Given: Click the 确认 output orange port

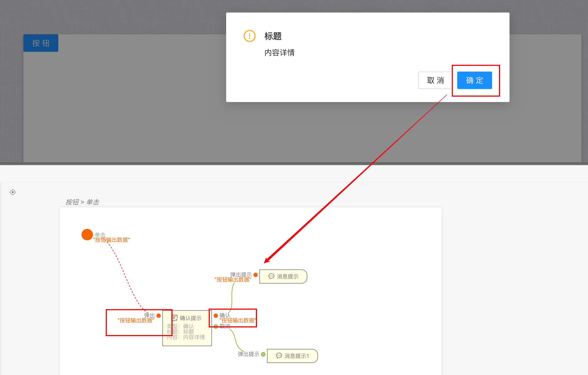Looking at the screenshot, I should click(x=216, y=316).
